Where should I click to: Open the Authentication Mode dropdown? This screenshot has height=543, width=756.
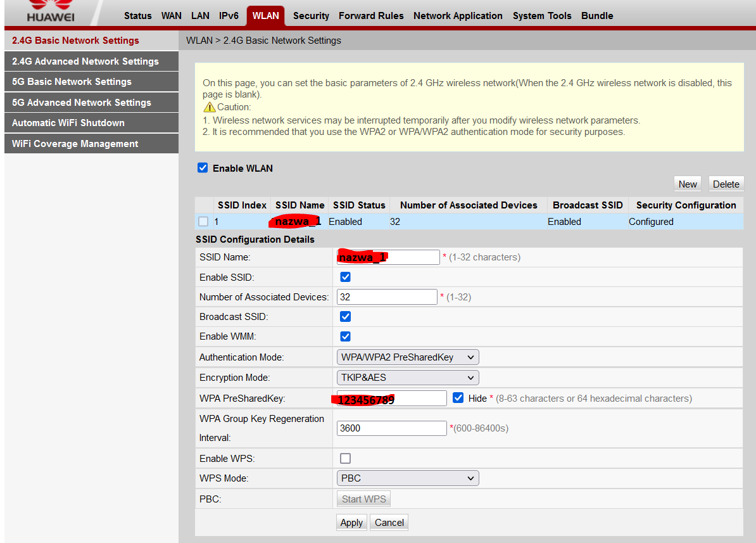tap(407, 357)
